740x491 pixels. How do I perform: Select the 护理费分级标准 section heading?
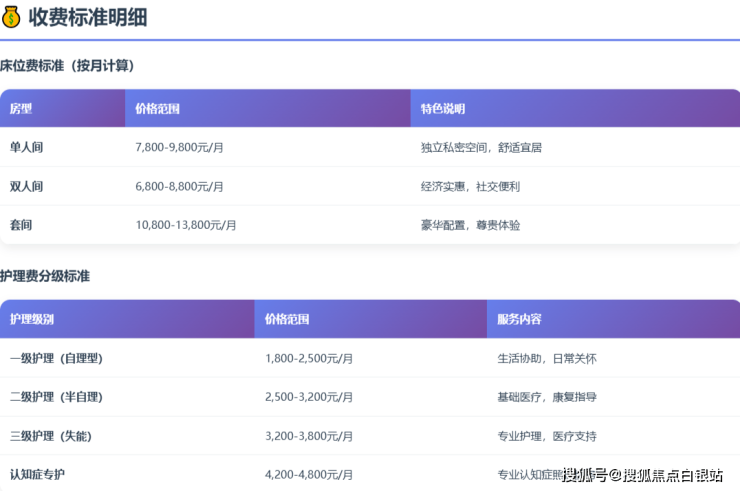[45, 276]
